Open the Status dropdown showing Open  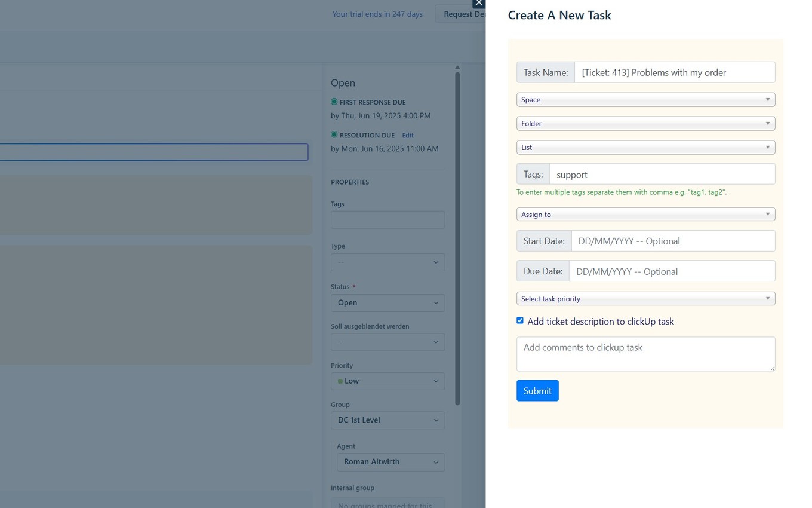point(387,302)
